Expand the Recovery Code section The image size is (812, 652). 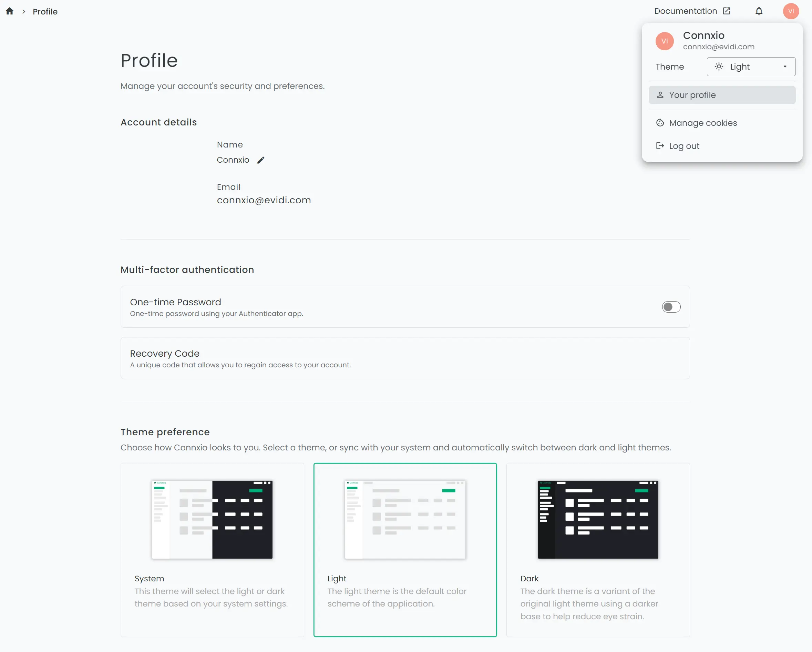click(405, 358)
